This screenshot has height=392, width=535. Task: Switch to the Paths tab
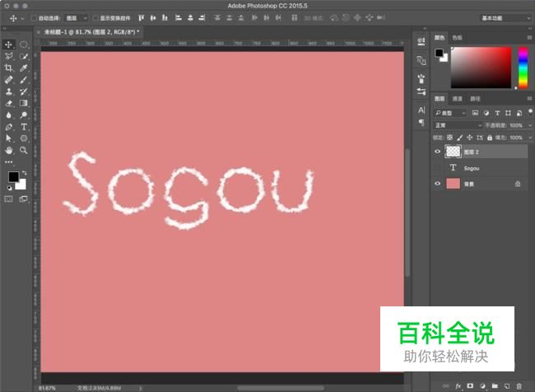pyautogui.click(x=475, y=99)
